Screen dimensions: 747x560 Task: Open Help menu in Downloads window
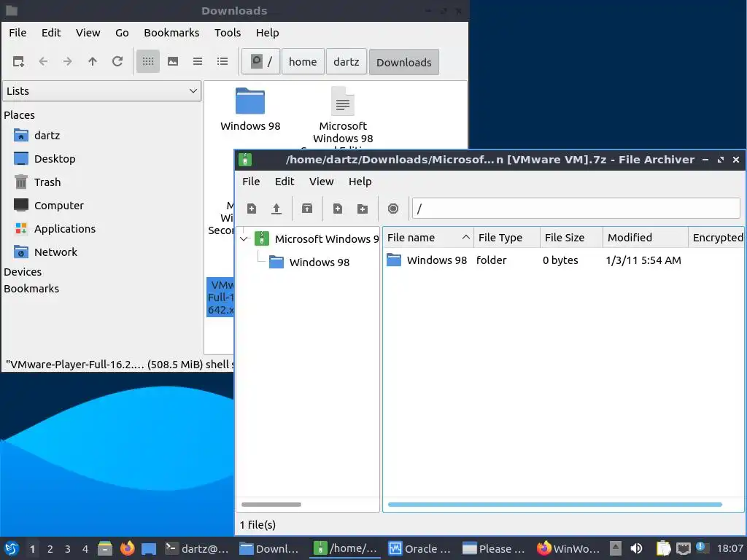[267, 33]
